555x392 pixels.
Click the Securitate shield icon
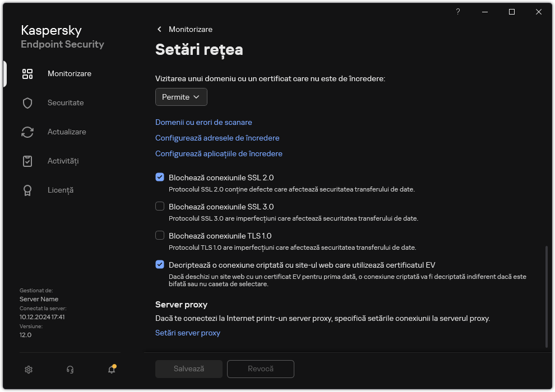pos(27,103)
